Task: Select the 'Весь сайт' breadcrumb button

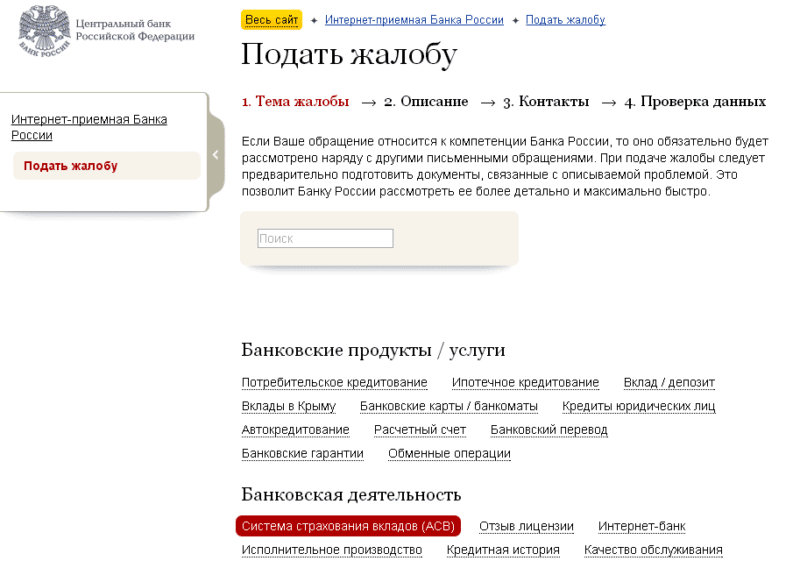Action: pyautogui.click(x=271, y=20)
